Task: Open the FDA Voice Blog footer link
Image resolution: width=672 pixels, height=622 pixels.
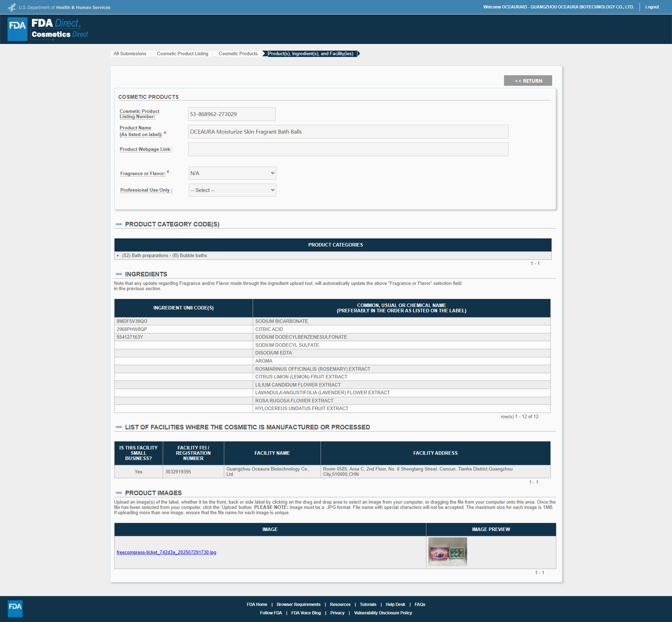Action: pos(306,613)
